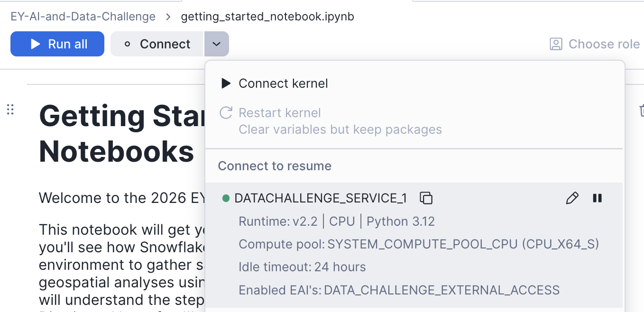Viewport: 644px width, 312px height.
Task: Click the Compute pool SYSTEM_COMPUTE_POOL_CPU text
Action: [419, 244]
